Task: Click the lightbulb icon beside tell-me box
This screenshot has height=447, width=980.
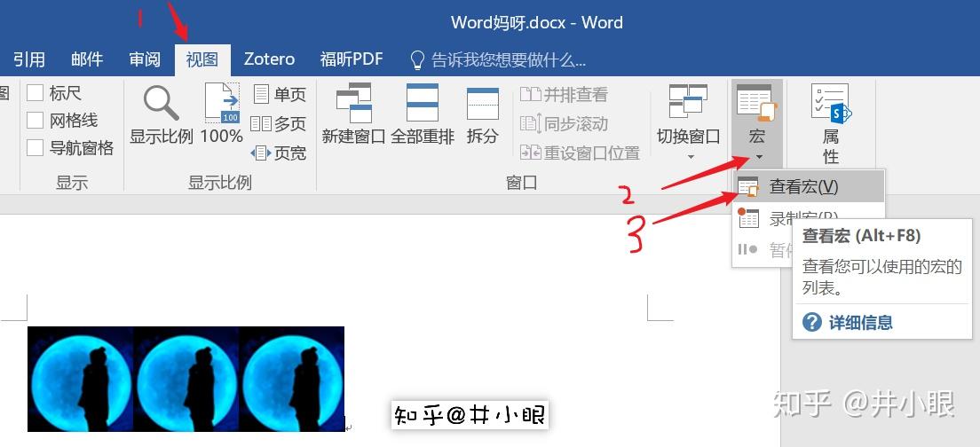Action: tap(417, 60)
